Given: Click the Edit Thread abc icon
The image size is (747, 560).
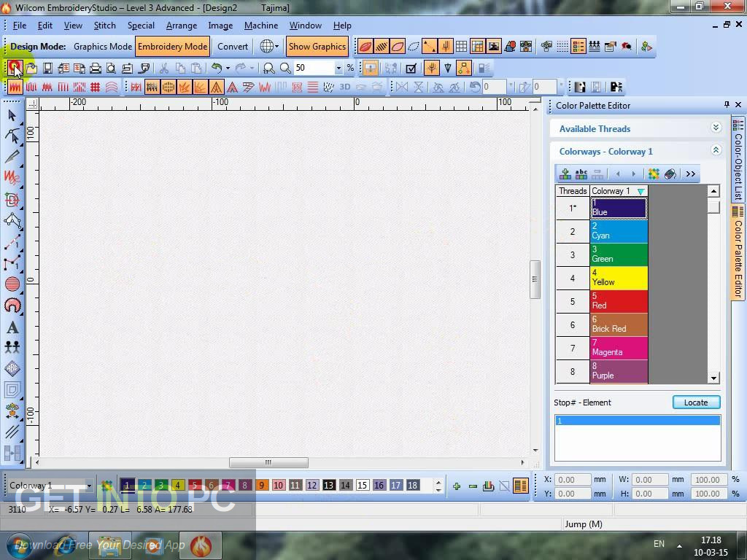Looking at the screenshot, I should (581, 174).
